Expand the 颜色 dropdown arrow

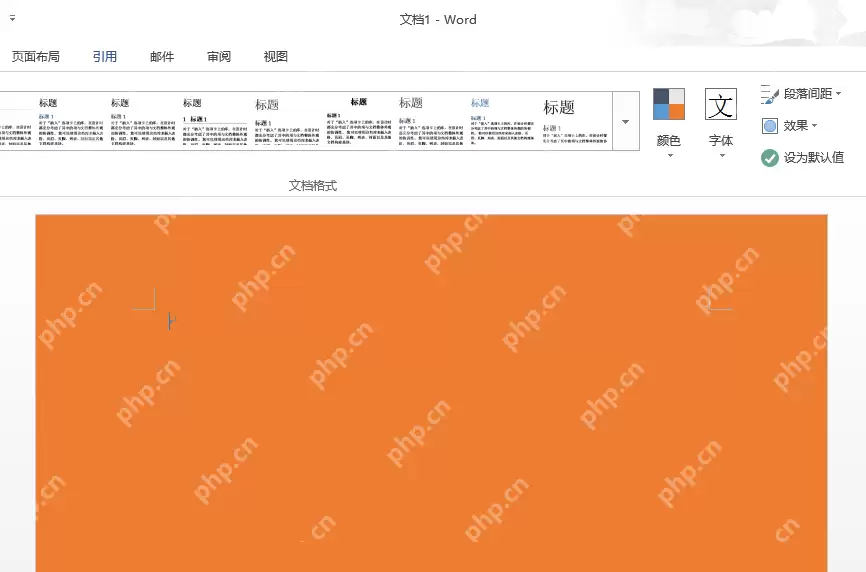670,156
